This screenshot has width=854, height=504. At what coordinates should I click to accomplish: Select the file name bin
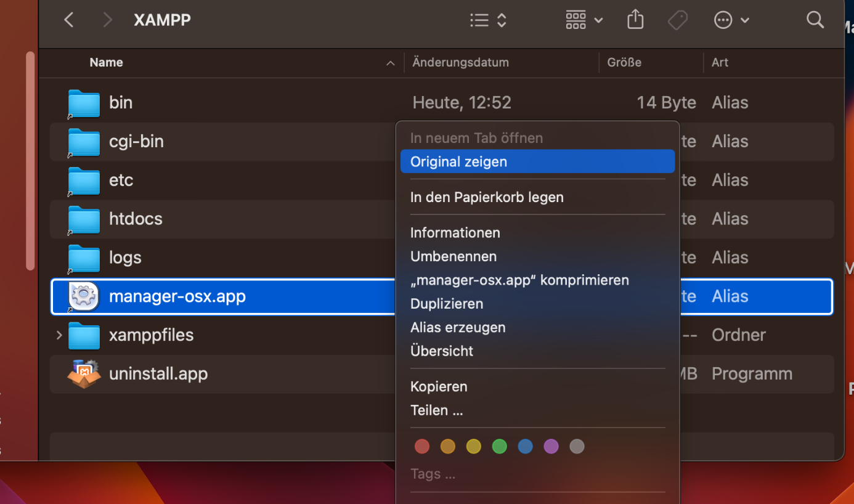[121, 102]
